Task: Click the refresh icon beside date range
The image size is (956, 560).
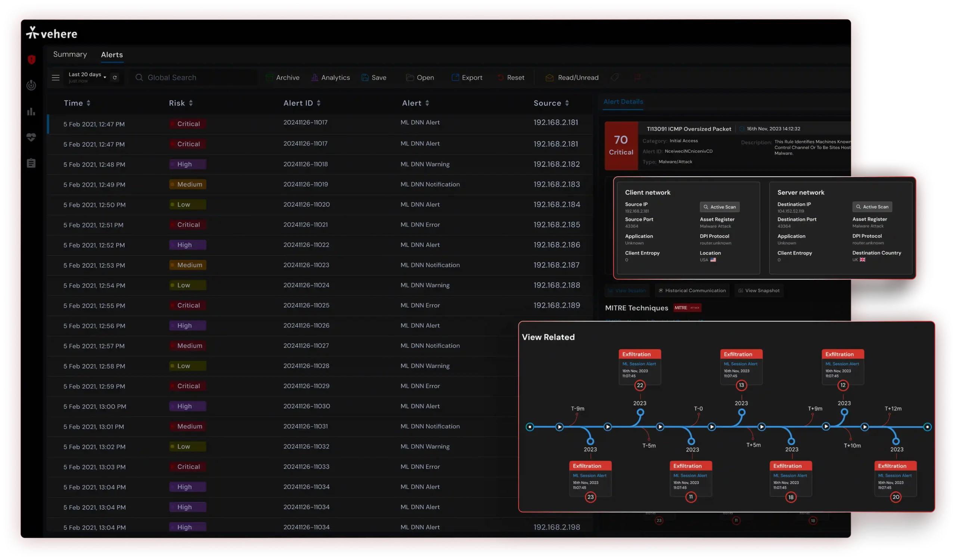Action: coord(115,77)
